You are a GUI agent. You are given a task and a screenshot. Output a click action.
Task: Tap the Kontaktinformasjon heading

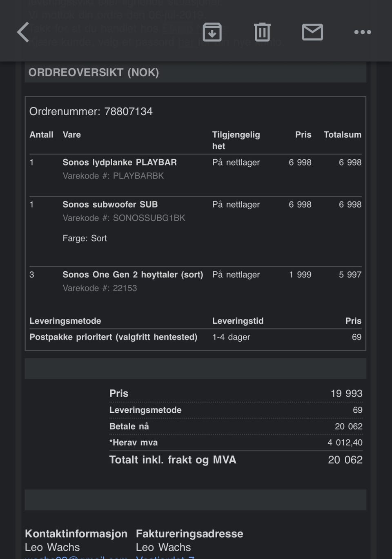click(x=76, y=534)
